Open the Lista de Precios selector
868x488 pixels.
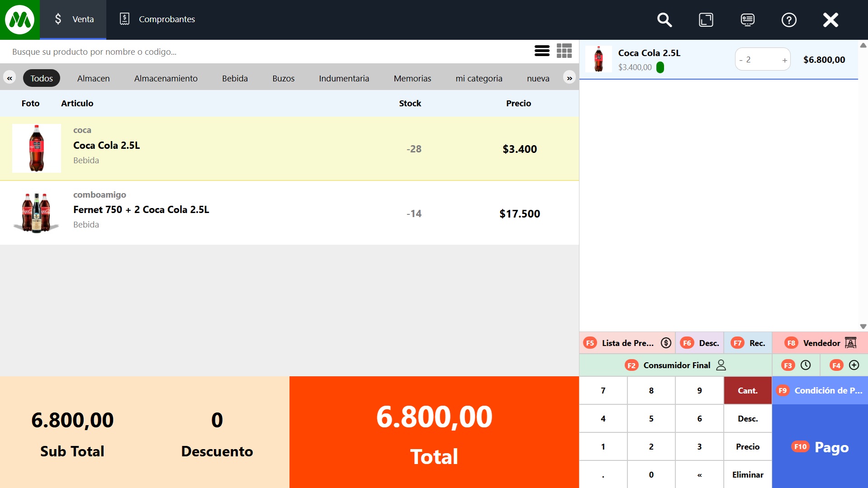[627, 343]
